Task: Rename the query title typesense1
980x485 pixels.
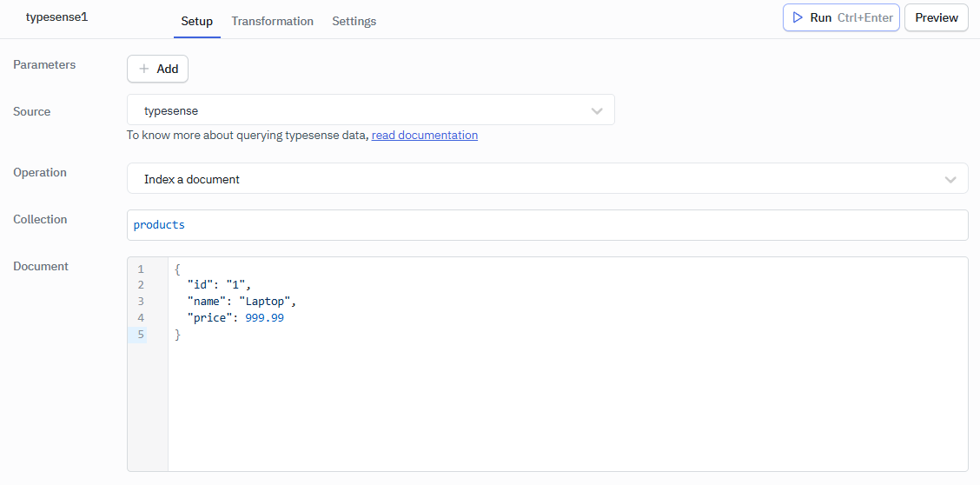Action: point(56,17)
